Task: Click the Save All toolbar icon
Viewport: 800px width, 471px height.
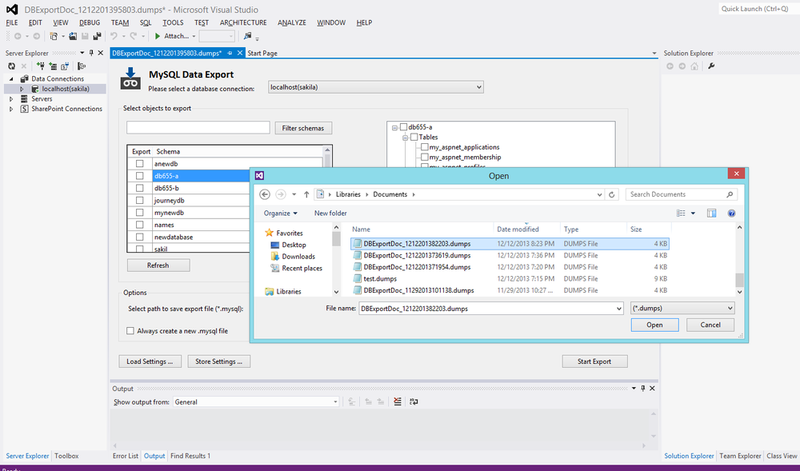Action: [x=97, y=36]
